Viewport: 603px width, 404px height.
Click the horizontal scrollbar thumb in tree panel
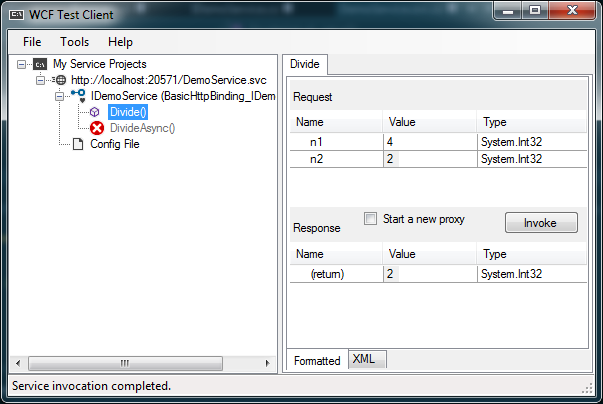(125, 363)
